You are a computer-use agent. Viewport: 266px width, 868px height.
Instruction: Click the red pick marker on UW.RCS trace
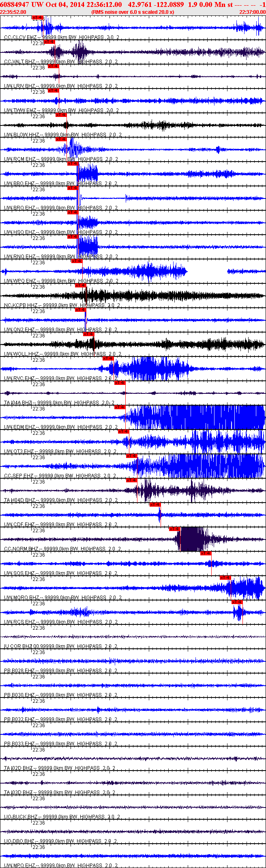[237, 602]
